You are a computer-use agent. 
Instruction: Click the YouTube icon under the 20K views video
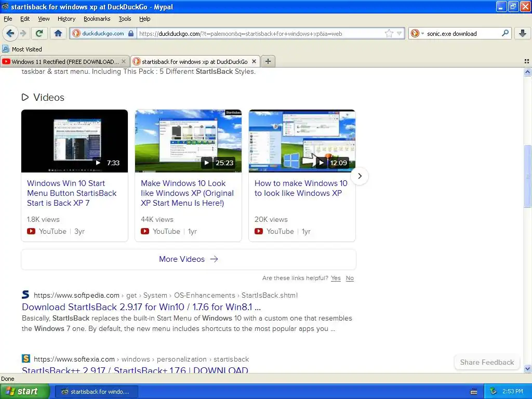259,231
